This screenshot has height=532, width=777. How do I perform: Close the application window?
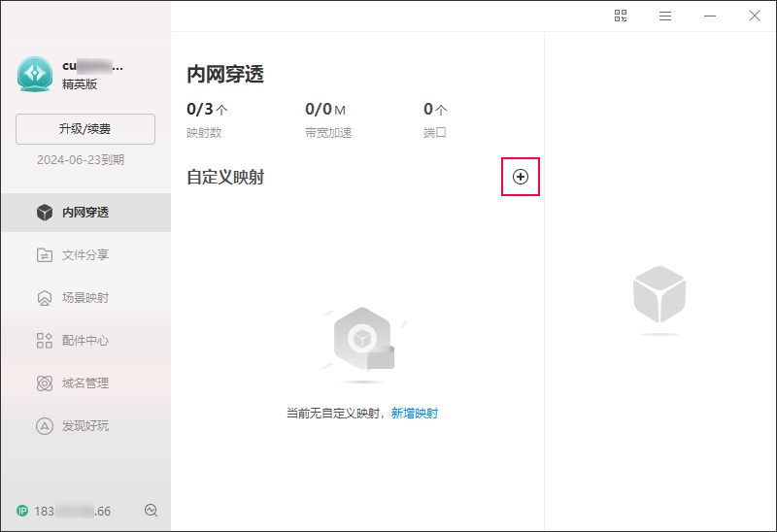click(x=755, y=16)
